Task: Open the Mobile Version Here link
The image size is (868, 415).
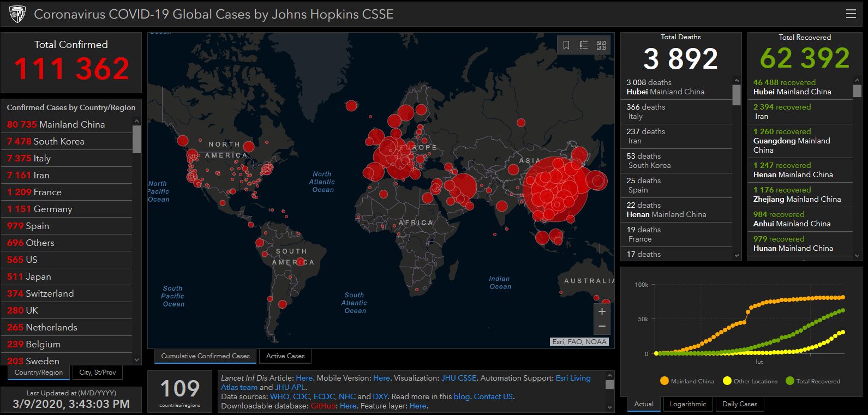Action: (x=381, y=378)
